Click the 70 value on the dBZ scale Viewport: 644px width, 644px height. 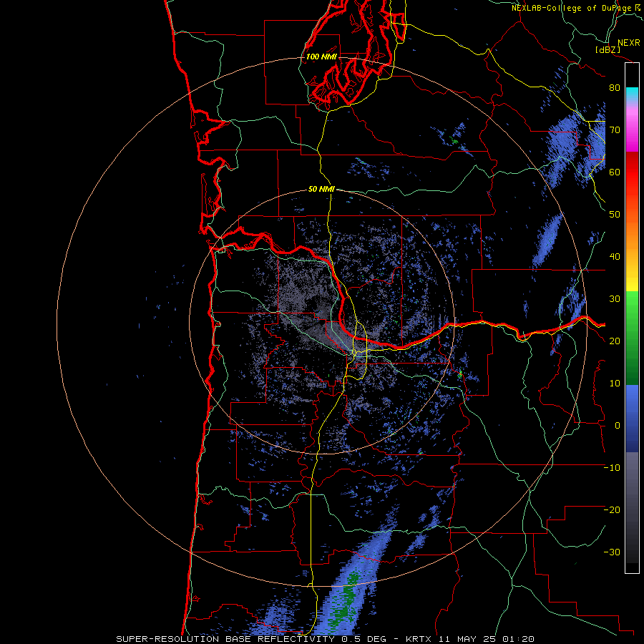click(615, 130)
